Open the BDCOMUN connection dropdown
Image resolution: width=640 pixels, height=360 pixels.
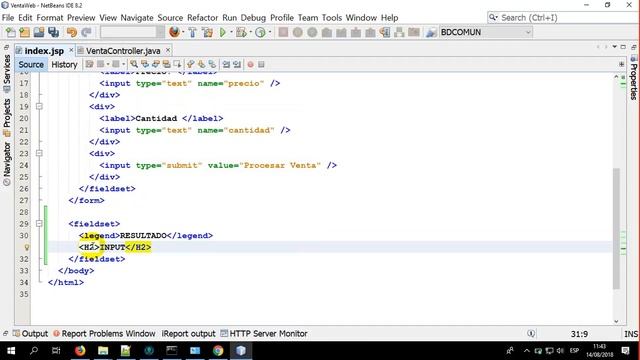[x=485, y=32]
